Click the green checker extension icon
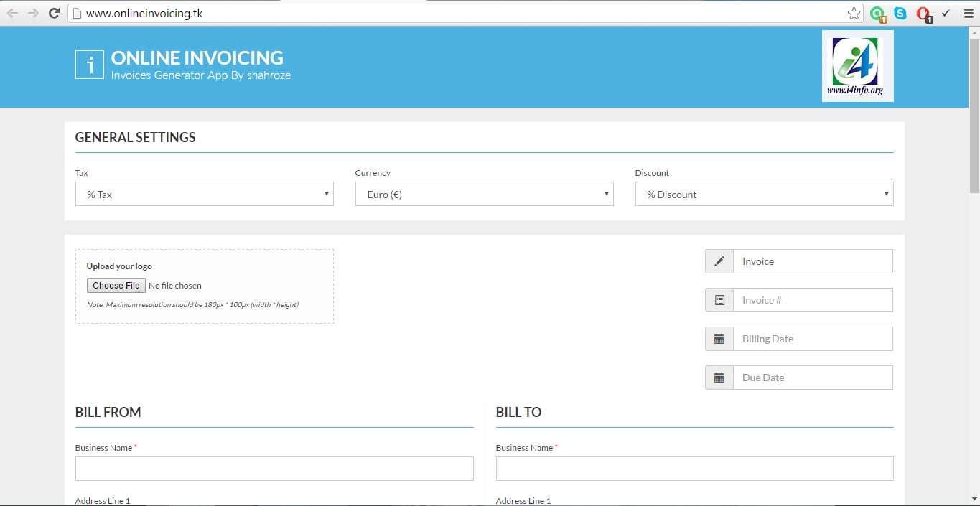 coord(877,13)
